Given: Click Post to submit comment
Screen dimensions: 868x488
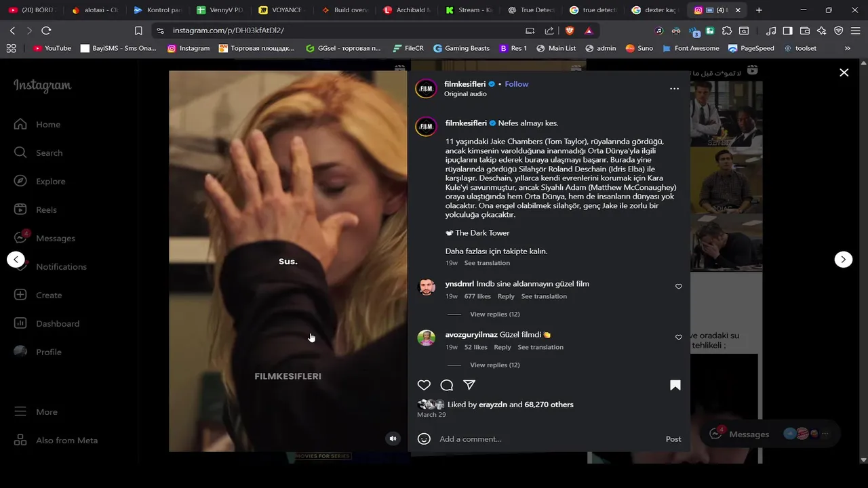Looking at the screenshot, I should 673,439.
